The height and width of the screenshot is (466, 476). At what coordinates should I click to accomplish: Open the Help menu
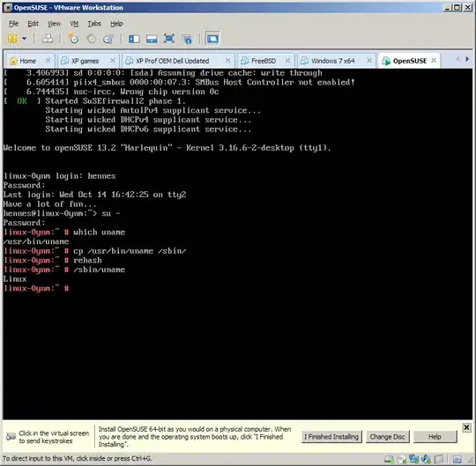click(116, 24)
